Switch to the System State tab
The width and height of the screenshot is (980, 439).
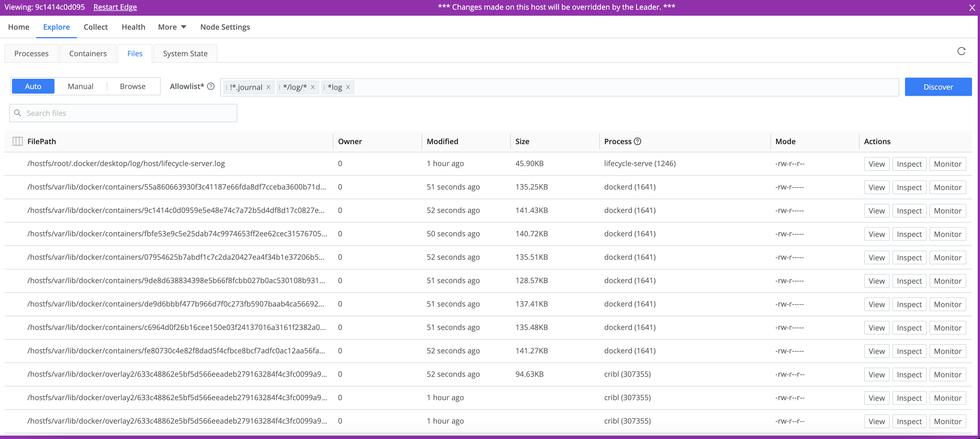pos(185,54)
